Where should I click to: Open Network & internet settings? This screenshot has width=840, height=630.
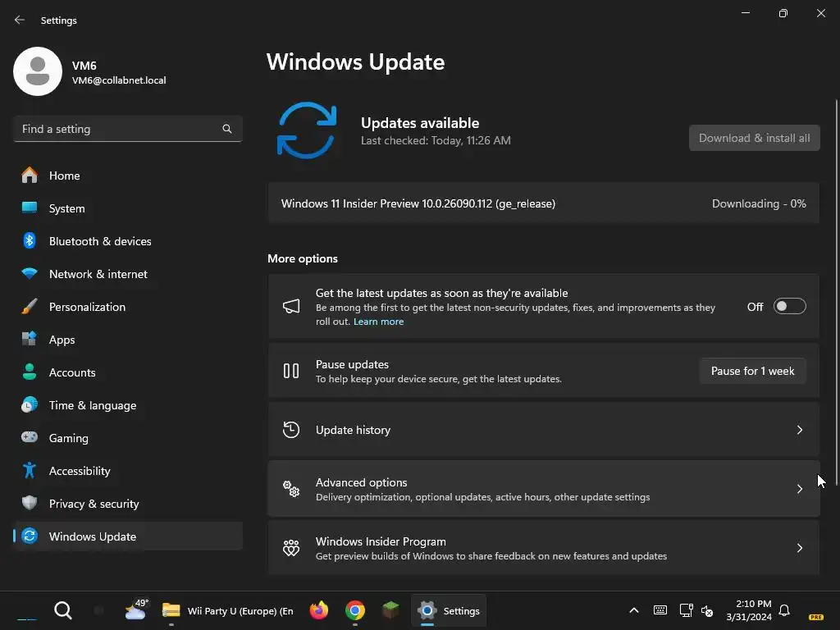click(128, 274)
